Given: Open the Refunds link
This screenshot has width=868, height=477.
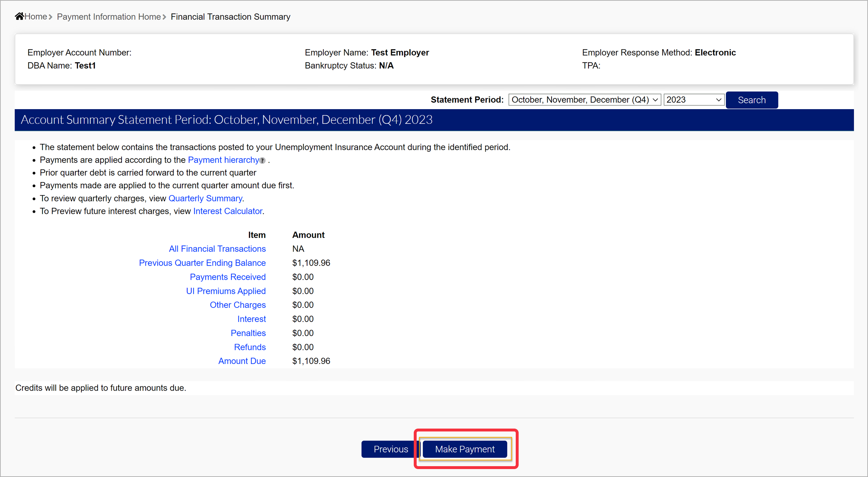Looking at the screenshot, I should click(x=250, y=347).
